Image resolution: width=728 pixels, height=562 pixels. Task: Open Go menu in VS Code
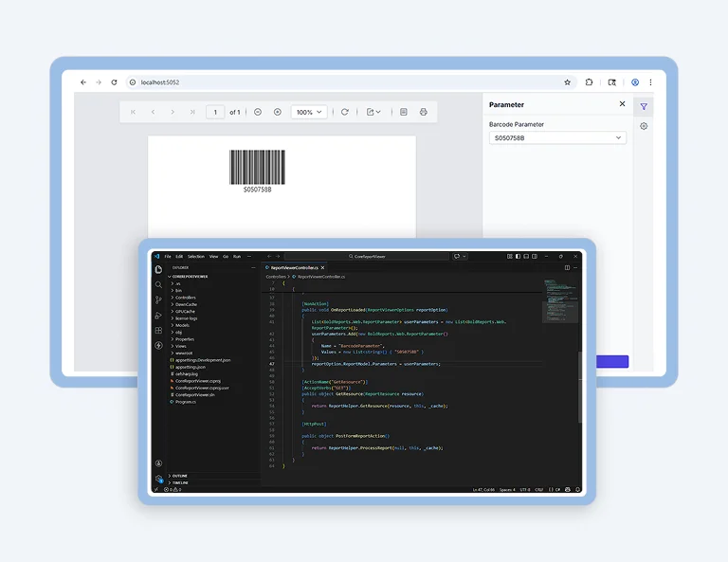coord(226,256)
